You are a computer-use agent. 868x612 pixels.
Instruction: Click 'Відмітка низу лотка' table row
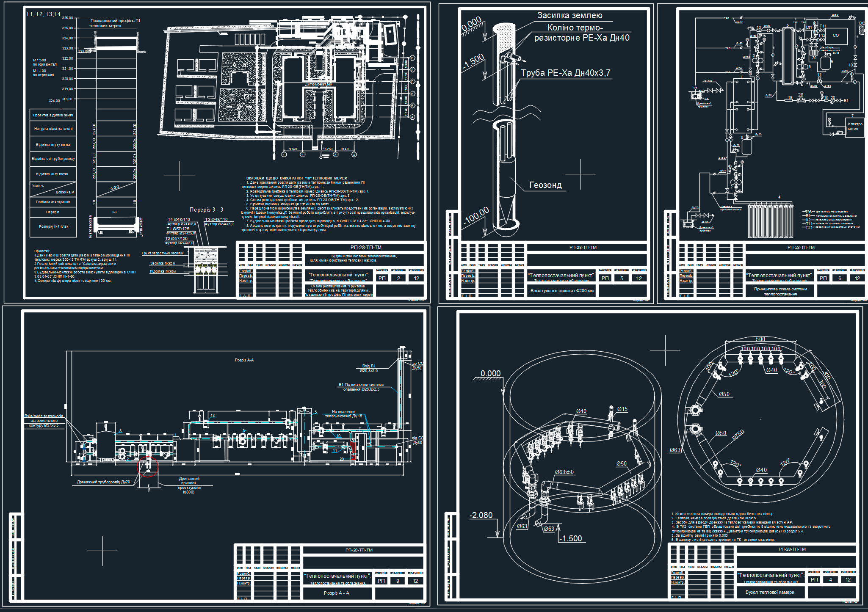pos(53,174)
